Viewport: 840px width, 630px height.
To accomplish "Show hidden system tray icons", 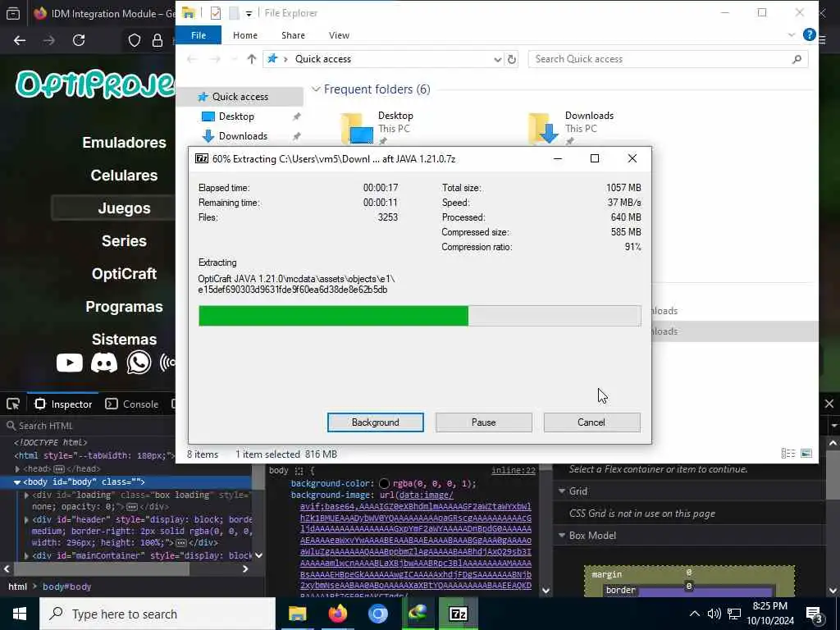I will pos(694,614).
